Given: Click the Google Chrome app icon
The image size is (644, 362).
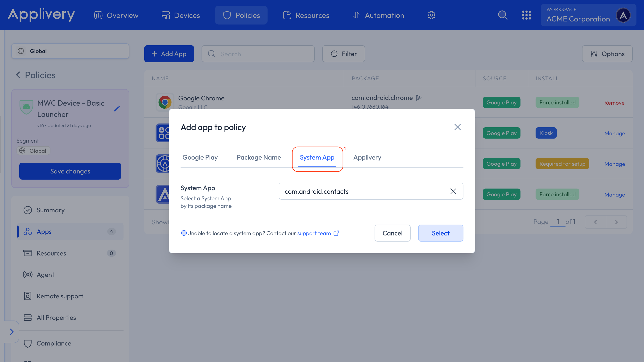Looking at the screenshot, I should click(165, 102).
